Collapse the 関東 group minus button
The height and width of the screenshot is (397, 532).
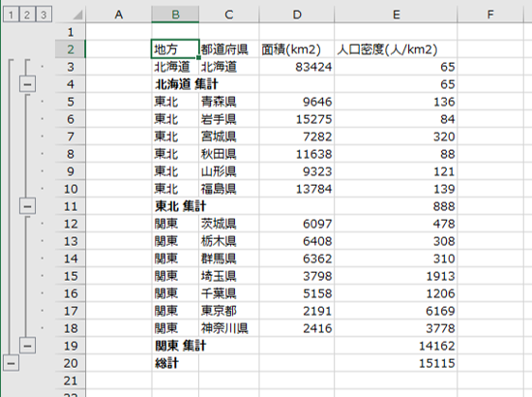click(x=27, y=346)
